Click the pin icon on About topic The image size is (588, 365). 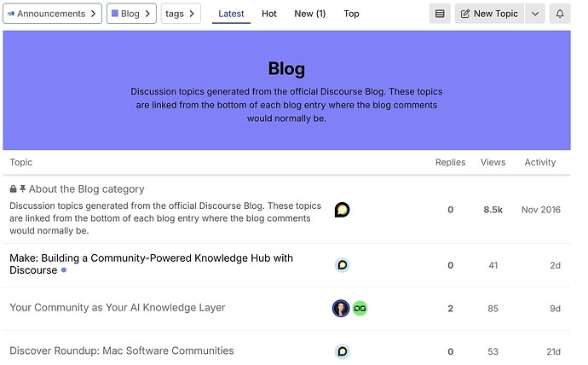(x=22, y=188)
